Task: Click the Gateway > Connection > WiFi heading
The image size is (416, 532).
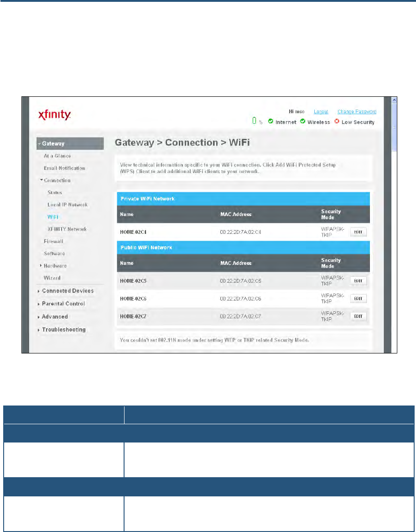Action: [182, 143]
